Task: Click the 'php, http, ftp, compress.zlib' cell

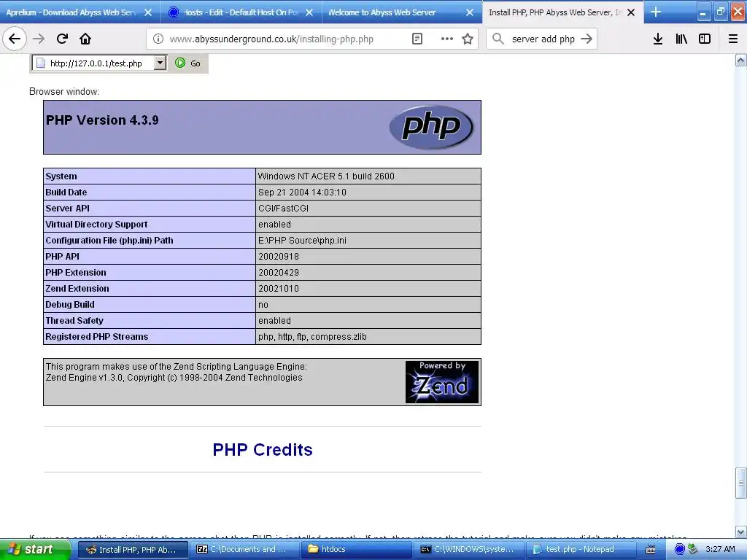Action: pos(368,337)
